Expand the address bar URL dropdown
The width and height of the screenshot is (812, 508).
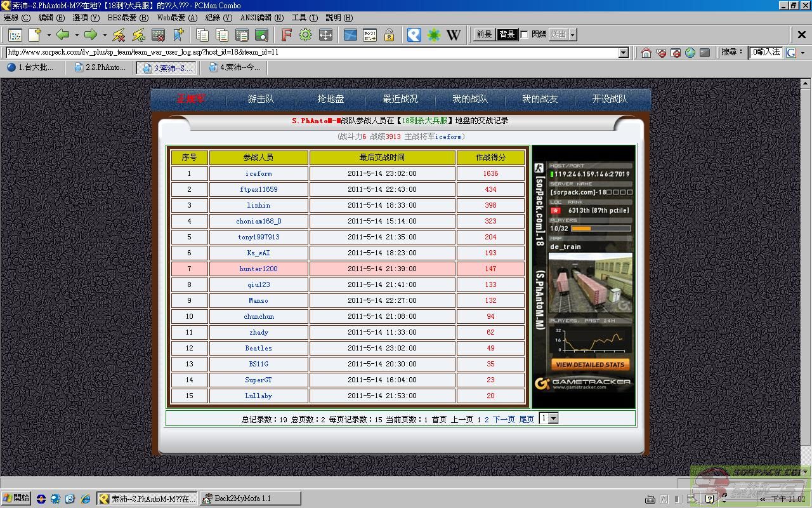(623, 53)
